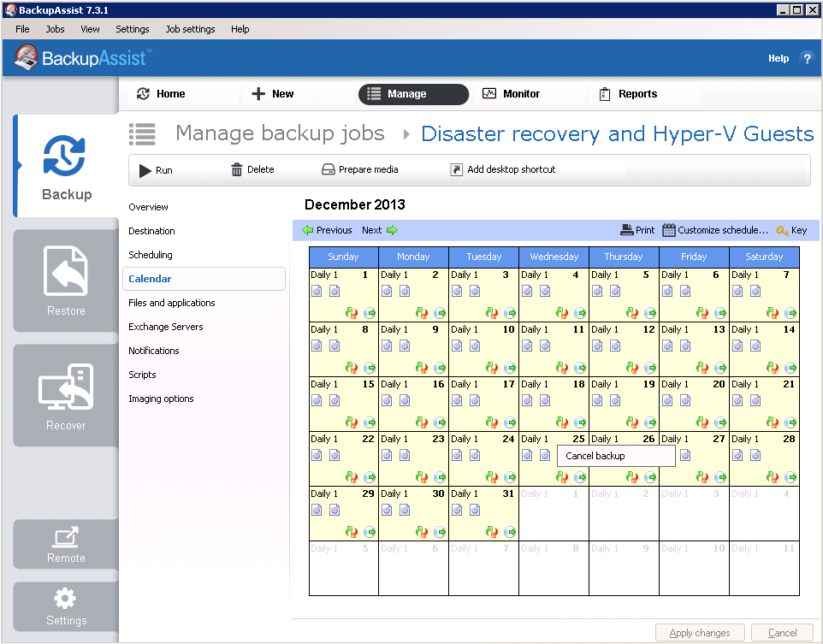This screenshot has width=823, height=644.
Task: Open the View menu
Action: [x=90, y=29]
